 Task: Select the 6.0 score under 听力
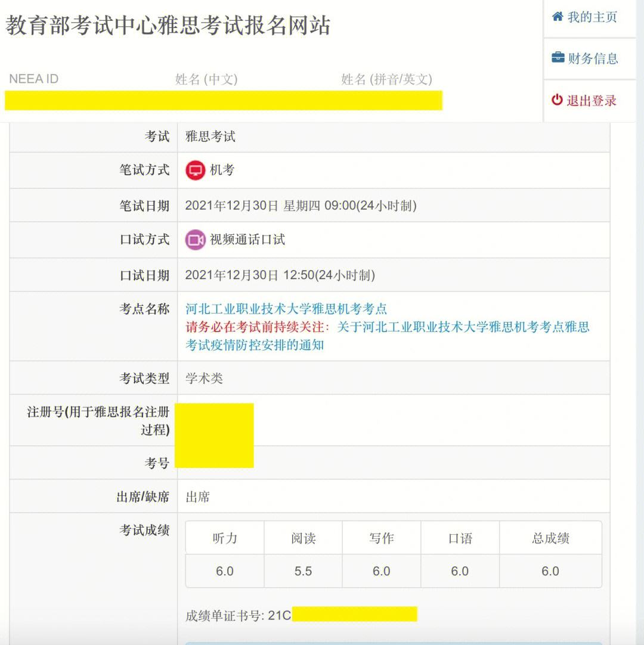(225, 571)
